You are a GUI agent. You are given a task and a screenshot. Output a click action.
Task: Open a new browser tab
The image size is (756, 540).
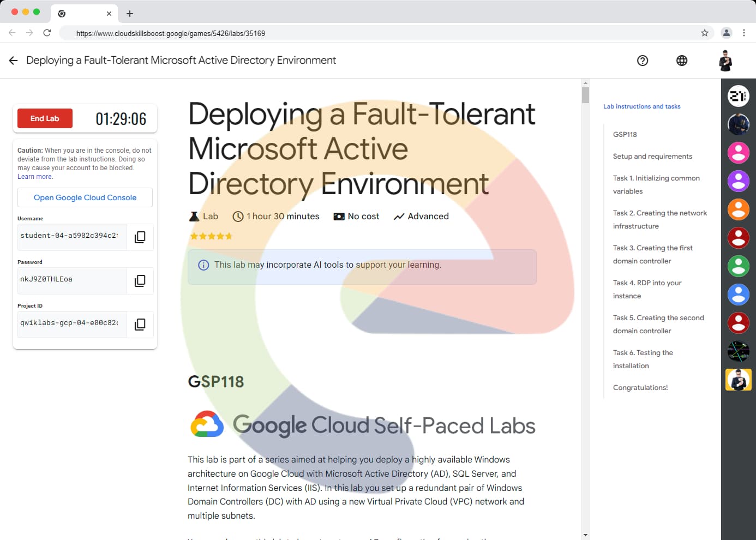coord(130,14)
